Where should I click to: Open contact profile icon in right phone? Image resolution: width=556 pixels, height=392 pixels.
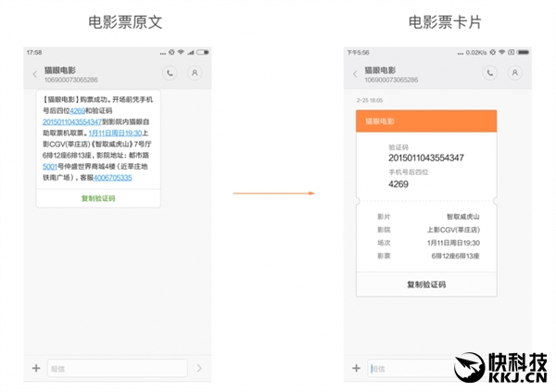[x=515, y=73]
